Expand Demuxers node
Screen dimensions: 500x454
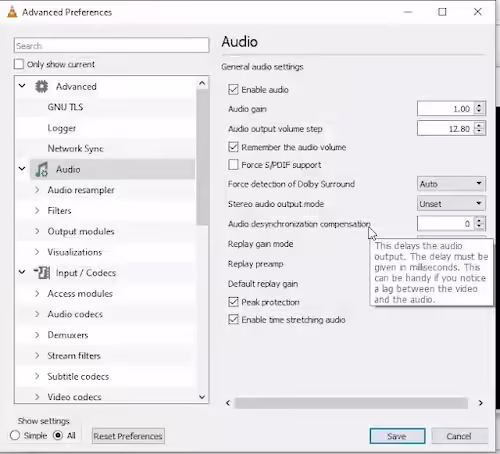pos(37,335)
